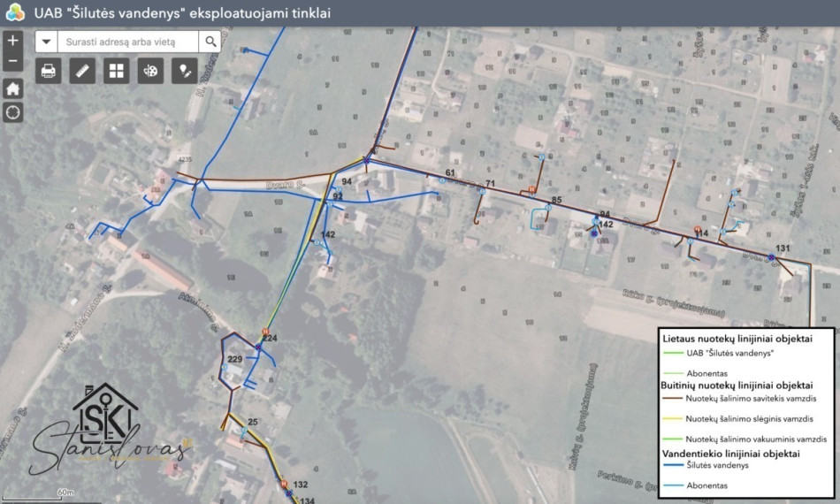Viewport: 840px width, 504px height.
Task: Click the search magnifier button
Action: point(210,42)
